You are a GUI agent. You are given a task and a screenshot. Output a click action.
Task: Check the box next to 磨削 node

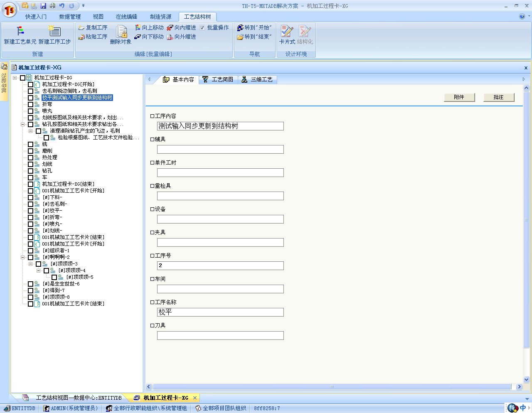tap(30, 151)
